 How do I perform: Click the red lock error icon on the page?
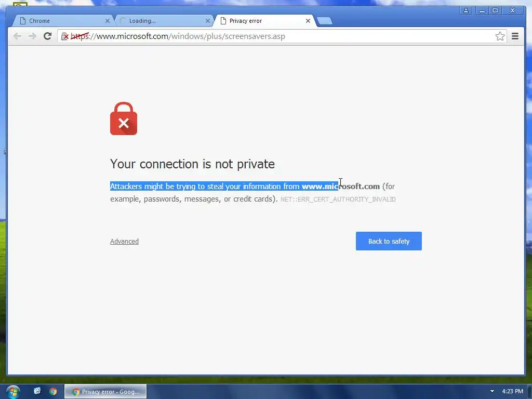point(124,118)
